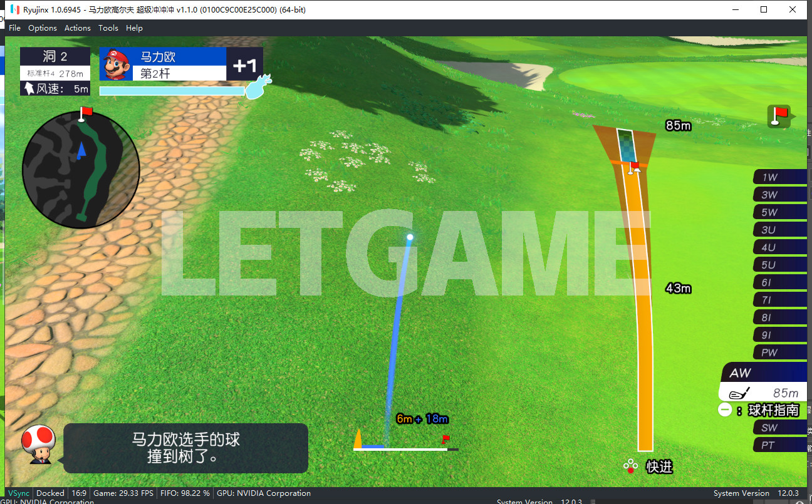Image resolution: width=812 pixels, height=504 pixels.
Task: Click the circular course minimap
Action: [x=81, y=170]
